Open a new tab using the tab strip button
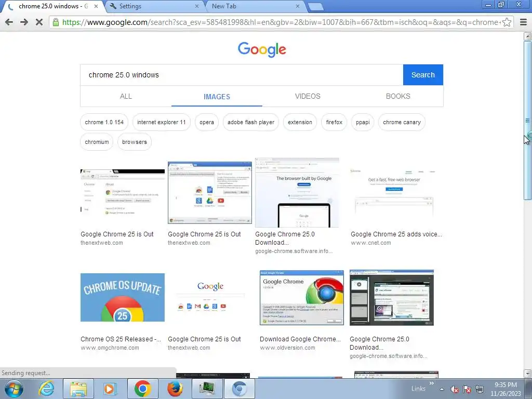The image size is (532, 399). click(315, 7)
